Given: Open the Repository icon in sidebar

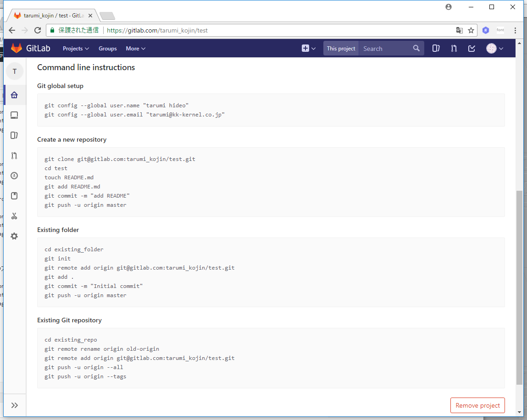Looking at the screenshot, I should click(x=14, y=115).
